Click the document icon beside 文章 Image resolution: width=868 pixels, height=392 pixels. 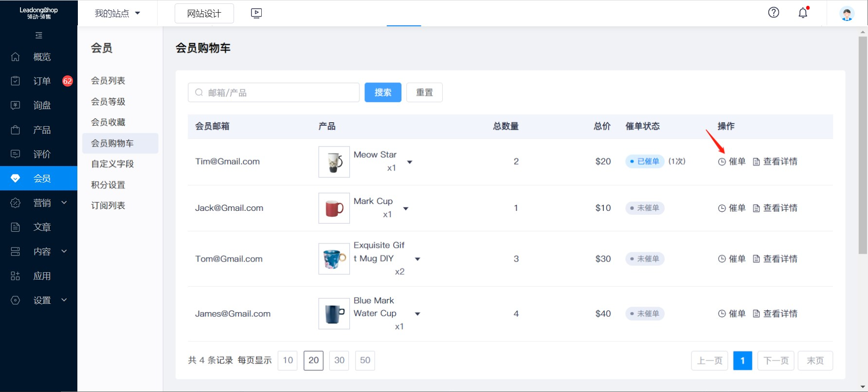pos(16,227)
